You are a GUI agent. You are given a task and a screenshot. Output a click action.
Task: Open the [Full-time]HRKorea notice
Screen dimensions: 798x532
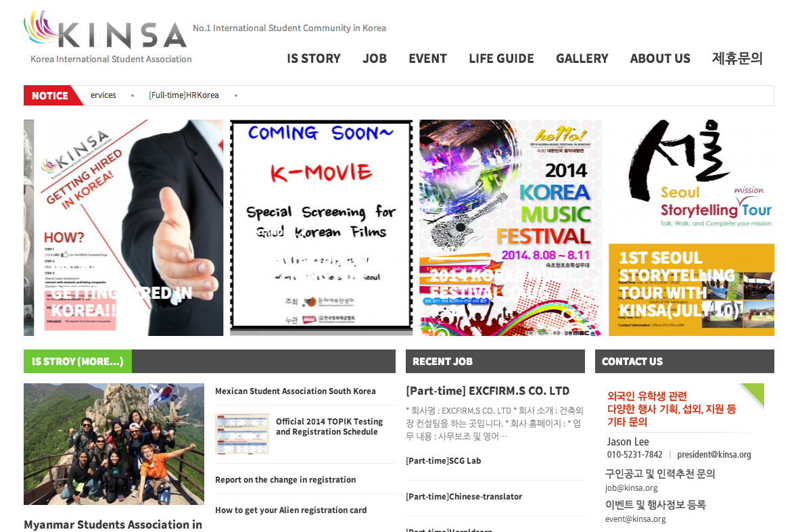[184, 95]
